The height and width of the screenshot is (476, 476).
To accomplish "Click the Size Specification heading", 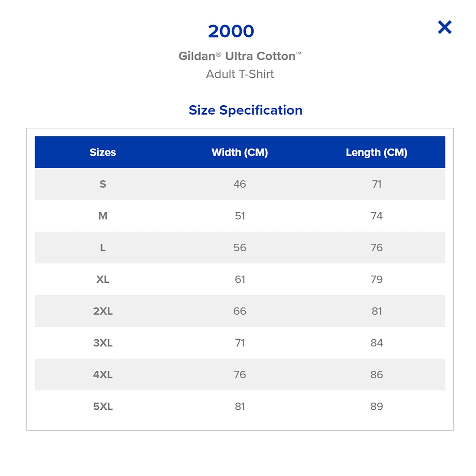I will coord(246,110).
